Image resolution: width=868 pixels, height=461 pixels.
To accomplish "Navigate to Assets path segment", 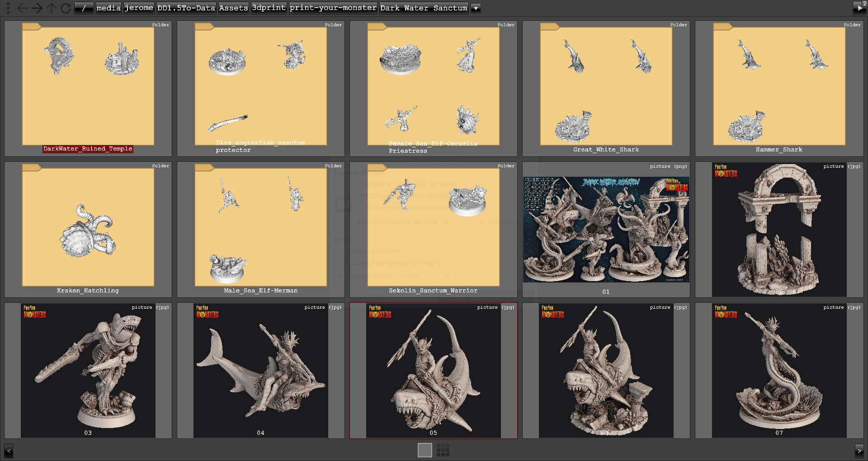I will [233, 8].
